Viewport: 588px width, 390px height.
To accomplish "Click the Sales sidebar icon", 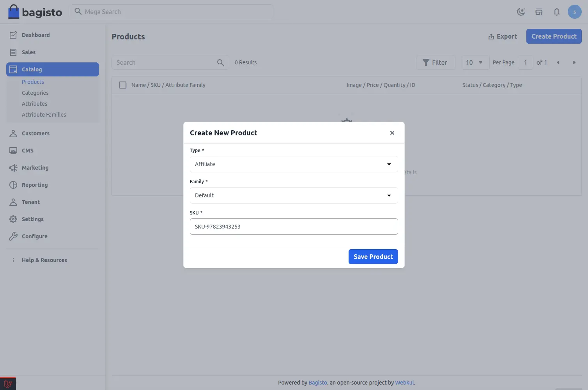I will point(13,52).
